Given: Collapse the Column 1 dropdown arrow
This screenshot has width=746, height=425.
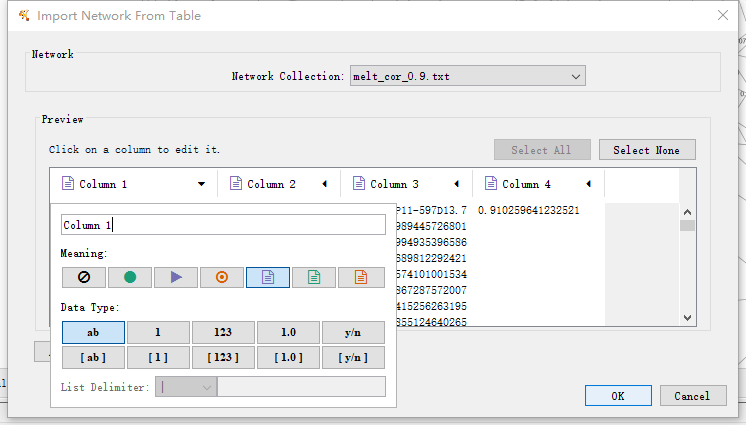Looking at the screenshot, I should click(201, 184).
